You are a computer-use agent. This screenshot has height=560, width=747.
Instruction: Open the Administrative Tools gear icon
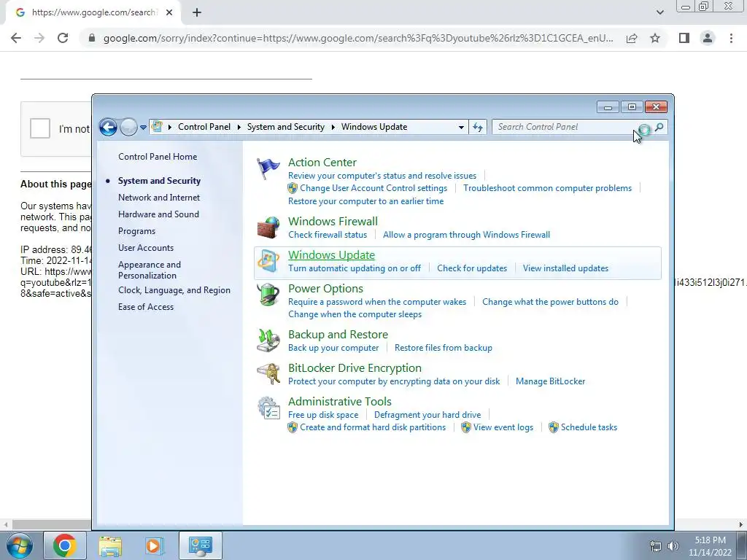[268, 408]
